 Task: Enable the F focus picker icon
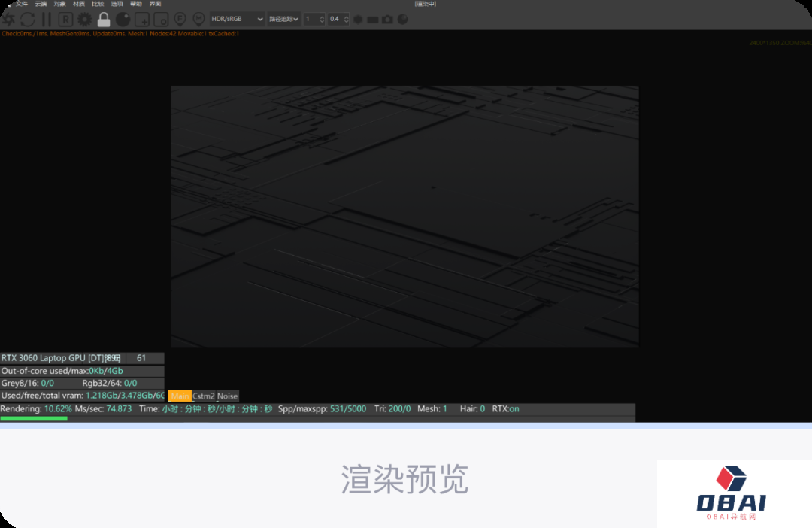180,19
